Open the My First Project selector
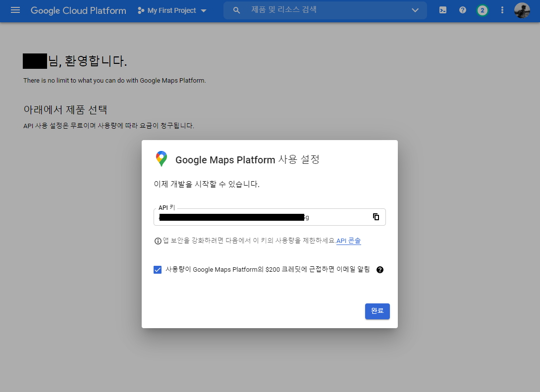Image resolution: width=540 pixels, height=392 pixels. pos(172,11)
